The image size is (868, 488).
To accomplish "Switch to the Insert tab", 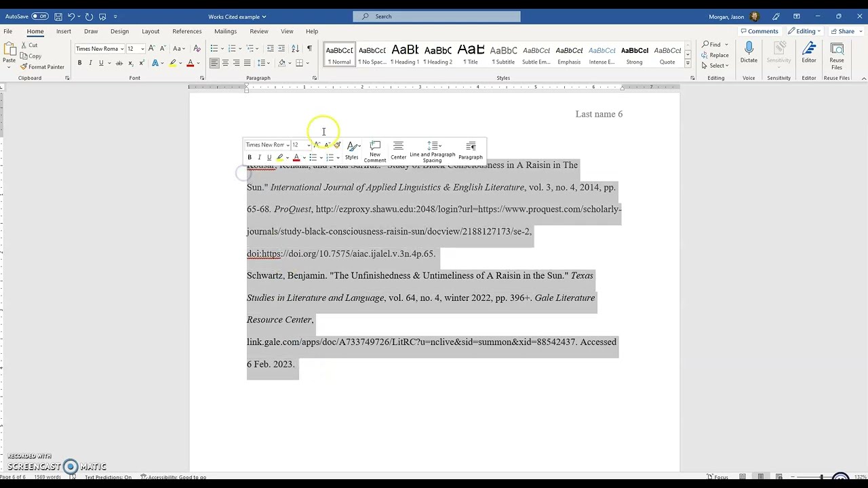I will pos(63,31).
